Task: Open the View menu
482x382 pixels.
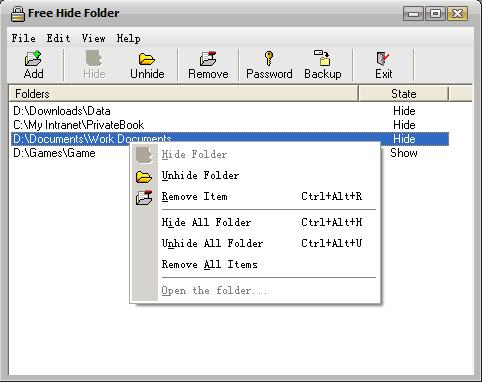Action: 93,38
